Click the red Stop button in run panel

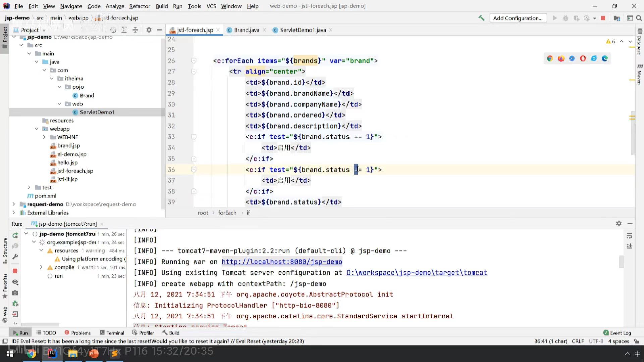pyautogui.click(x=15, y=270)
